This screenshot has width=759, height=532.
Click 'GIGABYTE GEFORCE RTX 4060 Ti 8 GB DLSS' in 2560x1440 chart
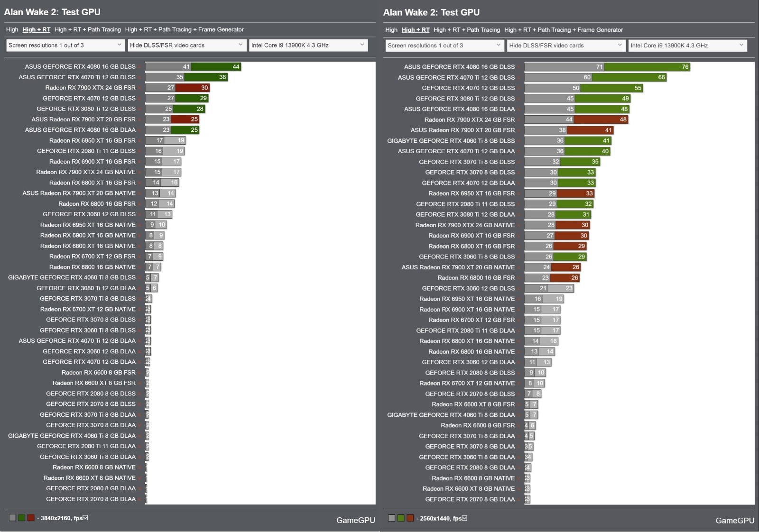pos(451,141)
